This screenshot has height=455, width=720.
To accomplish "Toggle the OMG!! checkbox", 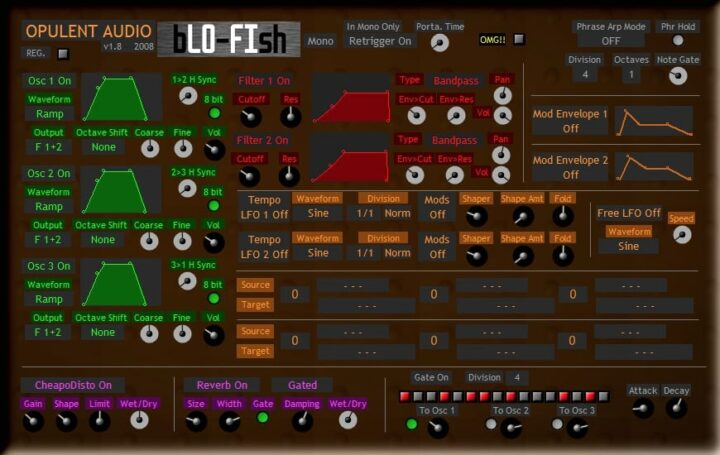I will (x=519, y=40).
